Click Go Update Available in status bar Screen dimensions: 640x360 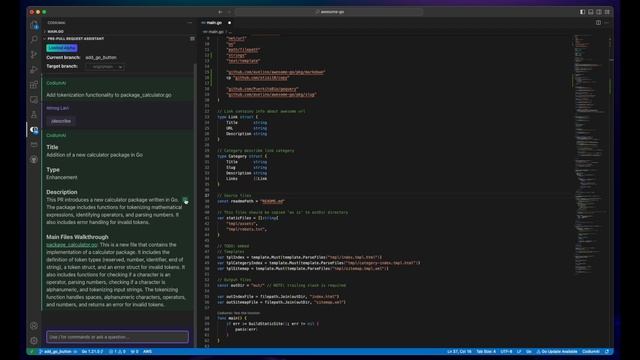557,351
